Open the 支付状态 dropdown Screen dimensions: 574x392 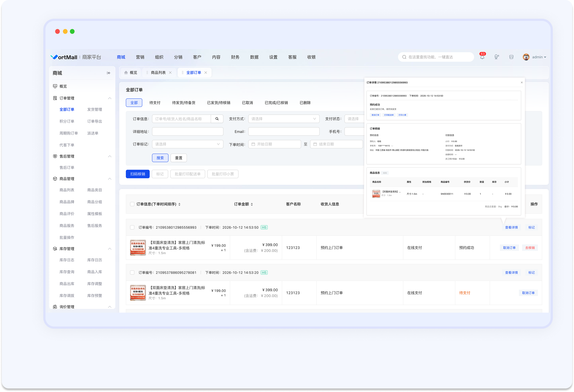click(354, 119)
